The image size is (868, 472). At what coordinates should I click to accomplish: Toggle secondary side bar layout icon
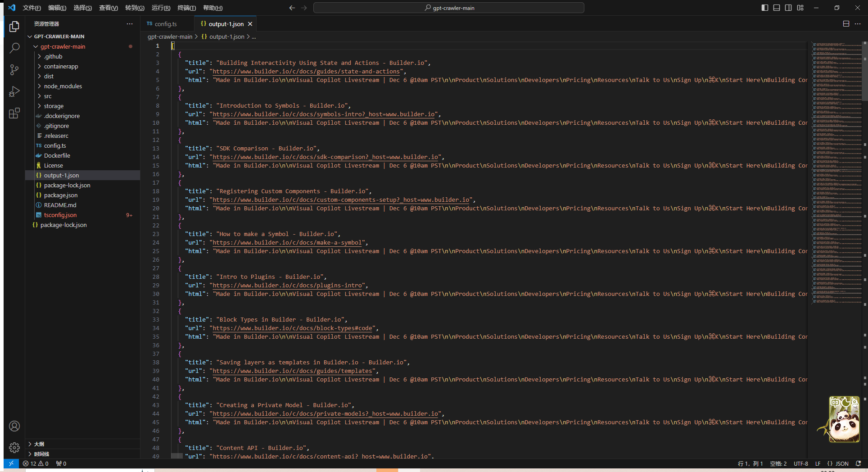pos(788,8)
